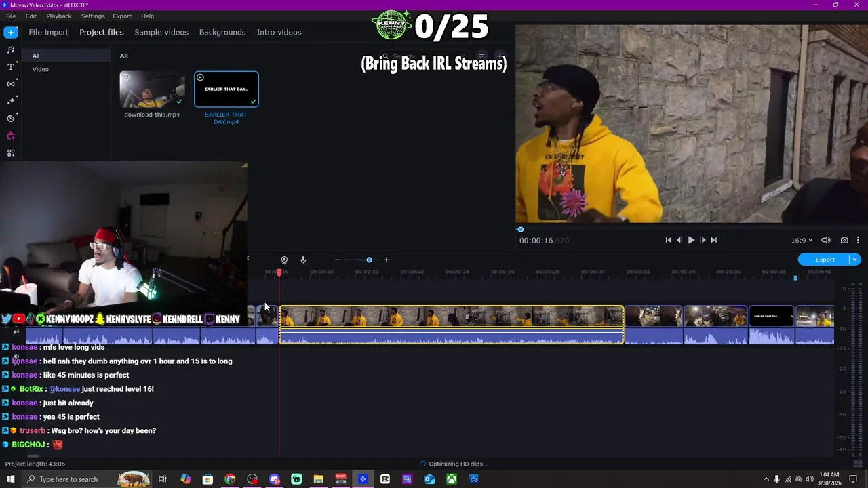Open the Xbox app from taskbar
This screenshot has height=488, width=868.
click(452, 479)
